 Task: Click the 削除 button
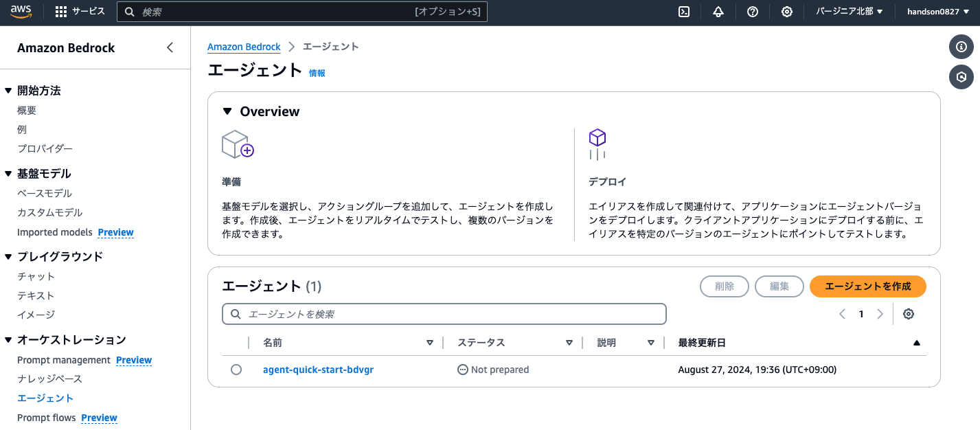pyautogui.click(x=725, y=286)
